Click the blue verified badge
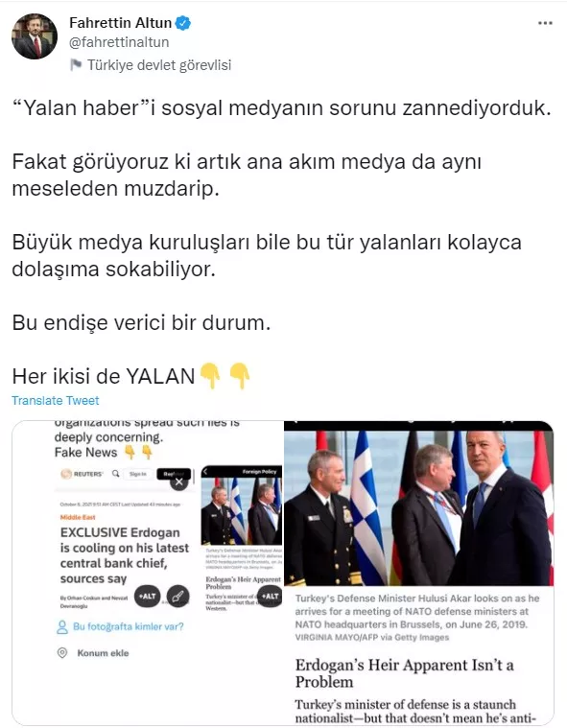 coord(183,22)
